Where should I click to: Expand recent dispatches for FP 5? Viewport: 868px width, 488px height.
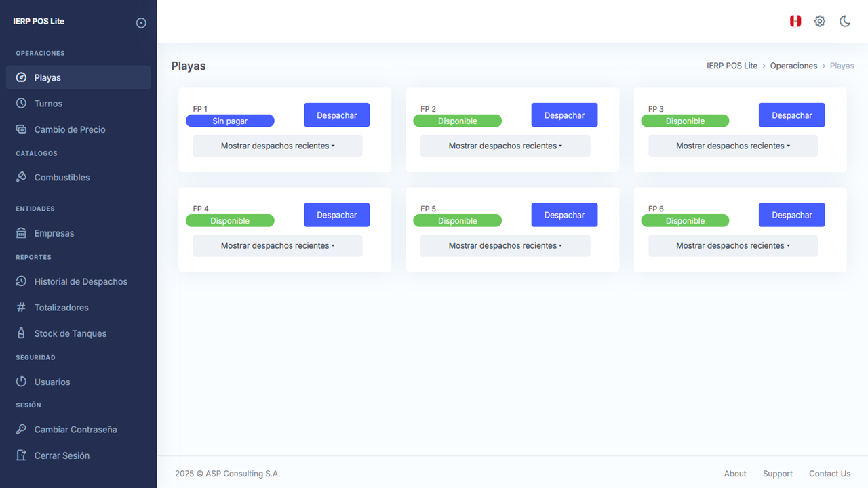(505, 245)
